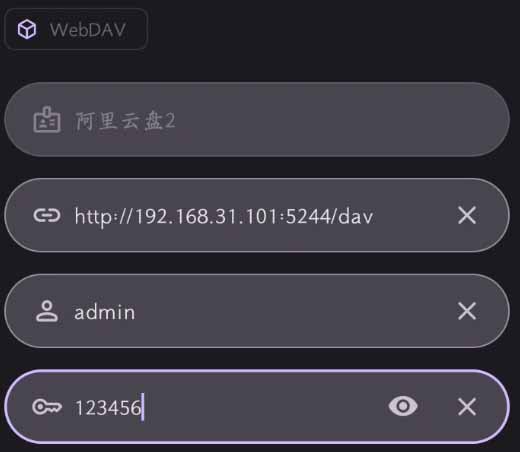Click the user profile icon beside admin

47,311
